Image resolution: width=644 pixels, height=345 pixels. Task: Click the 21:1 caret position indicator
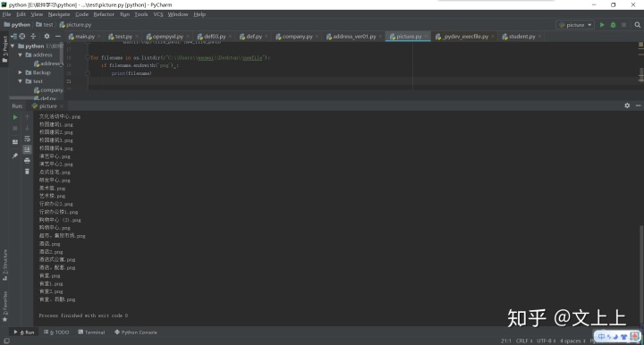(506, 341)
